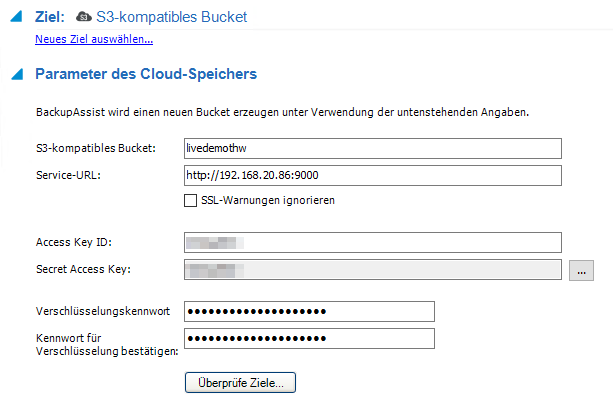This screenshot has width=613, height=403.
Task: Click the 'Service-URL:' label
Action: point(67,176)
